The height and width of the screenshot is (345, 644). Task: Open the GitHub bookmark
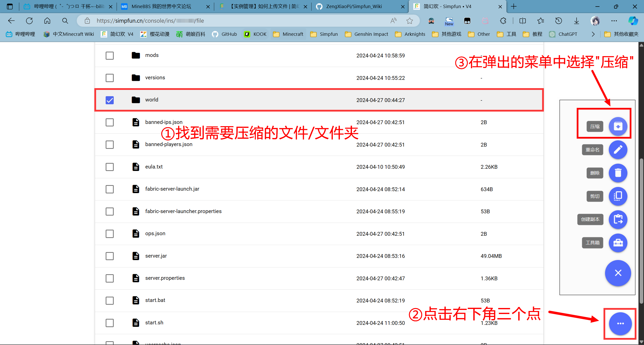(x=224, y=34)
